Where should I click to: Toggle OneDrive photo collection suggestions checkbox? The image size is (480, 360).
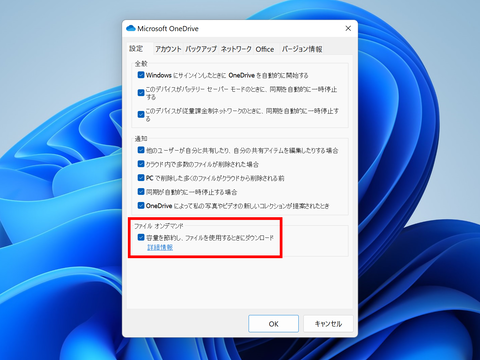click(141, 206)
